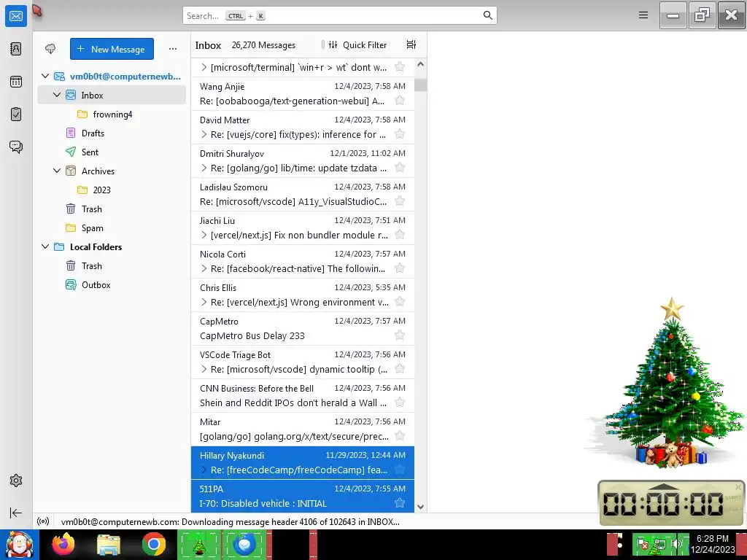This screenshot has height=560, width=747.
Task: Expand the Jiachi Liu next.js thread
Action: (x=204, y=236)
